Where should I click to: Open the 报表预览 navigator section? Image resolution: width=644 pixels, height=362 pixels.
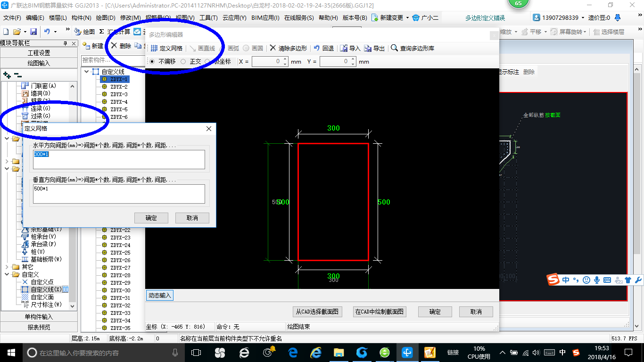point(39,327)
